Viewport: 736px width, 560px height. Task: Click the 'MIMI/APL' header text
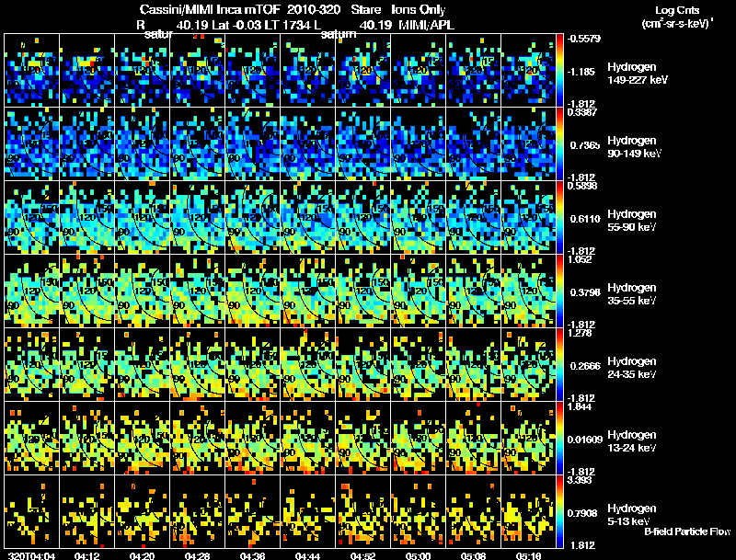(426, 25)
